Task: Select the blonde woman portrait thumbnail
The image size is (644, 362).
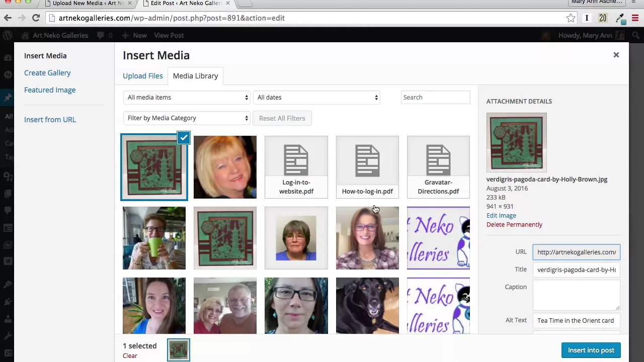Action: [x=225, y=167]
